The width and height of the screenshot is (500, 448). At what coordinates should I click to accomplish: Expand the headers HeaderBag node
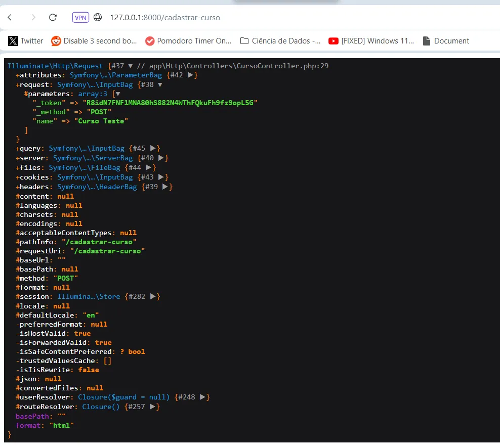point(166,187)
